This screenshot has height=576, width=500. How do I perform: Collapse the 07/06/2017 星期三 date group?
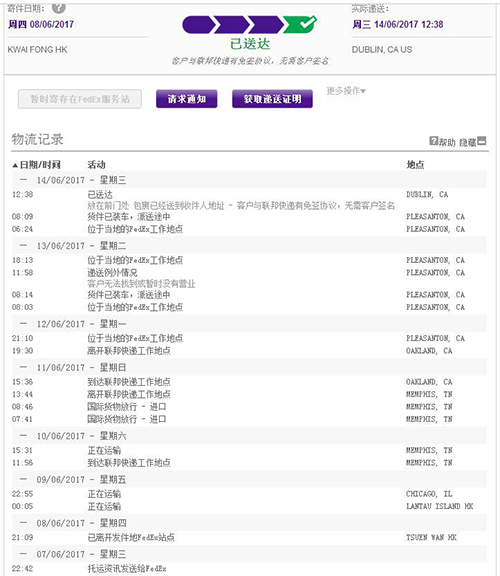24,554
